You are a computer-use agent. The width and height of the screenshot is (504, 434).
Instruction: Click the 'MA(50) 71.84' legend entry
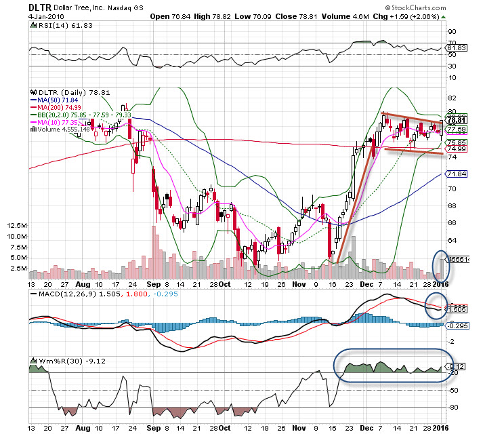pyautogui.click(x=54, y=100)
